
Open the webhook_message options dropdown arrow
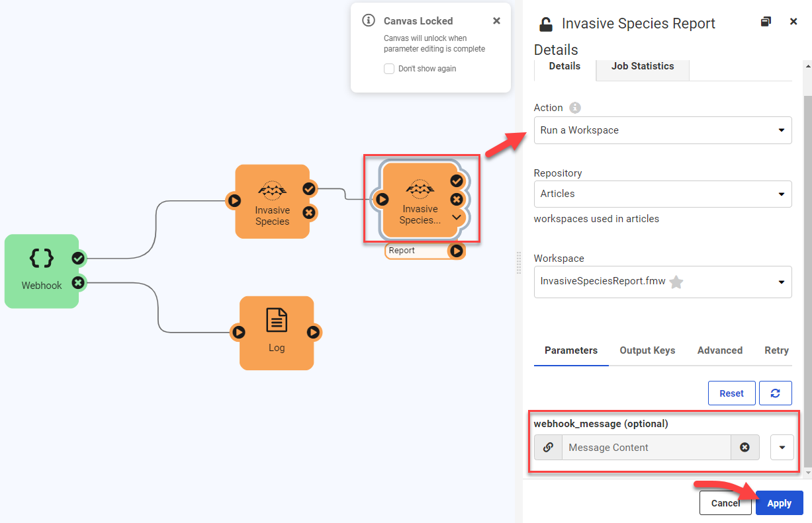coord(782,448)
